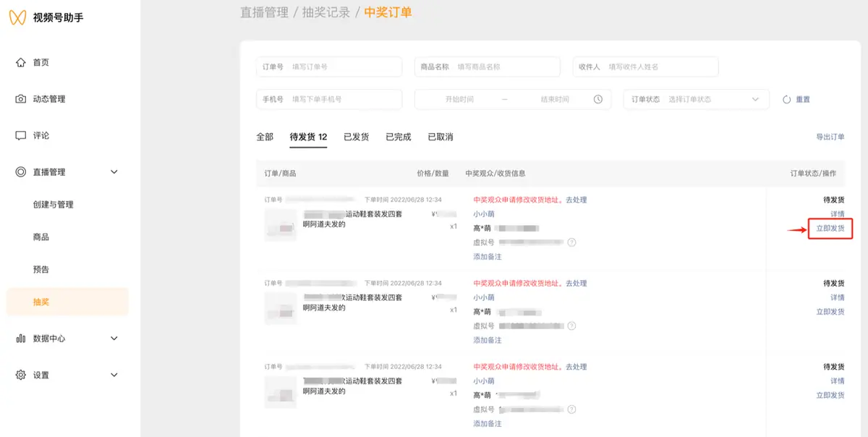868x437 pixels.
Task: Click help icon beside second order's 虚拟号
Action: [571, 326]
